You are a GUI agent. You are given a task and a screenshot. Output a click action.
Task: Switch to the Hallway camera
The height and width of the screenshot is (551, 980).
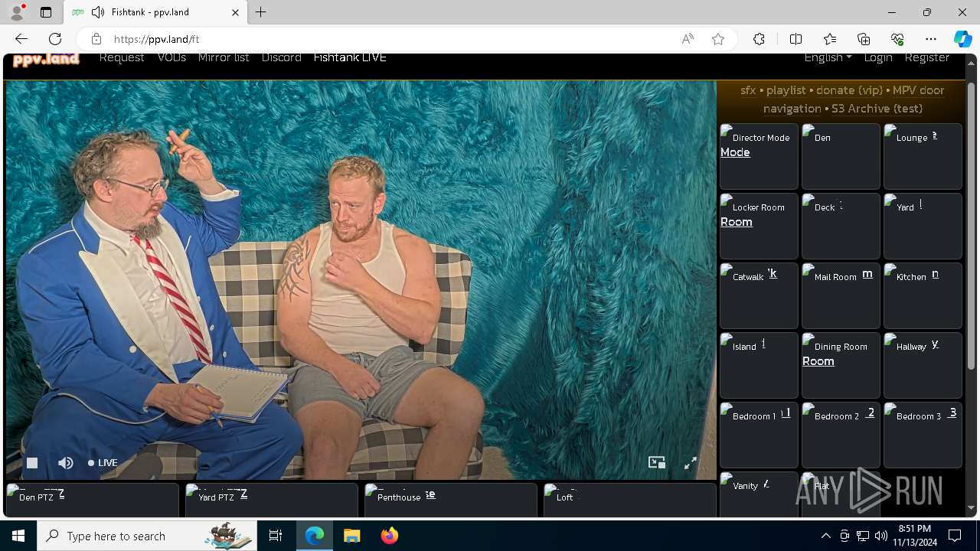[x=923, y=365]
